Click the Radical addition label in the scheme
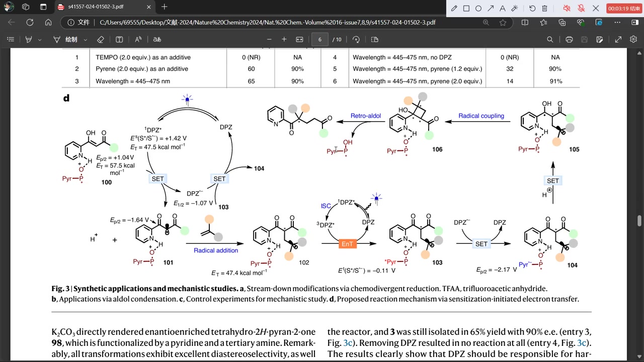This screenshot has height=362, width=644. click(x=216, y=250)
